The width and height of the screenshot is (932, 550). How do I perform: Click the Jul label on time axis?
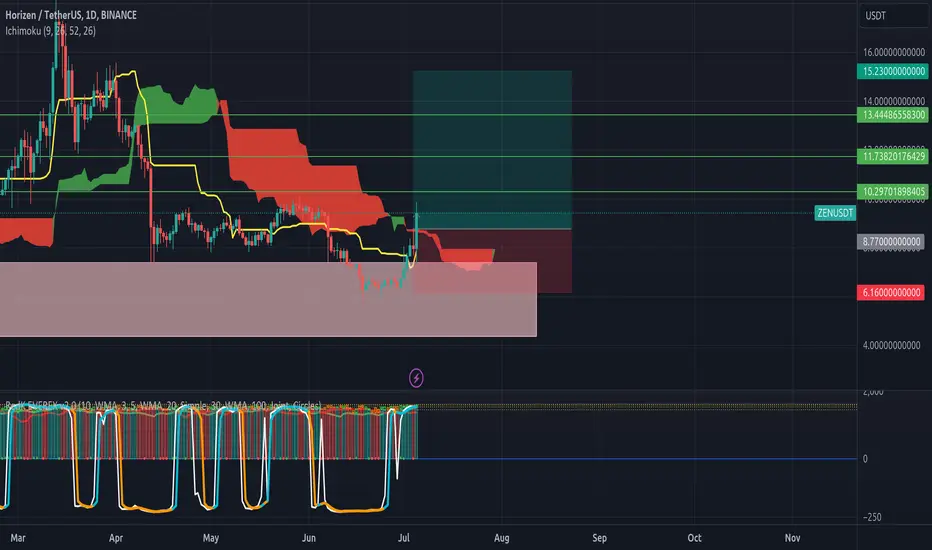click(x=404, y=538)
